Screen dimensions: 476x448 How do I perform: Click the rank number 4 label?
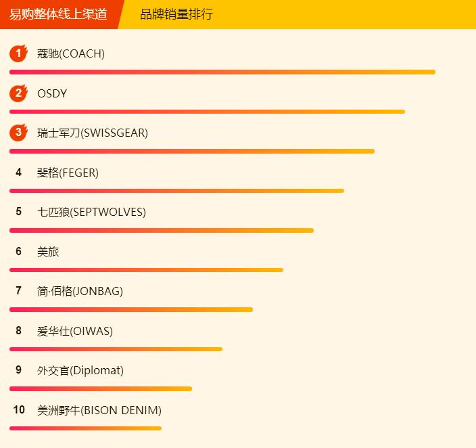pyautogui.click(x=19, y=173)
